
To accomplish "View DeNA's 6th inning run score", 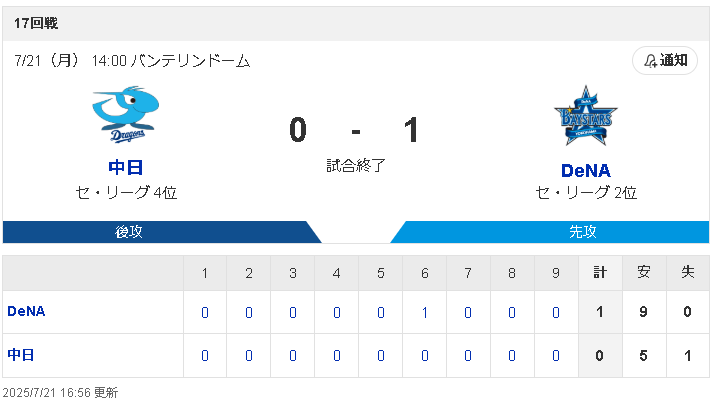I will click(x=425, y=312).
